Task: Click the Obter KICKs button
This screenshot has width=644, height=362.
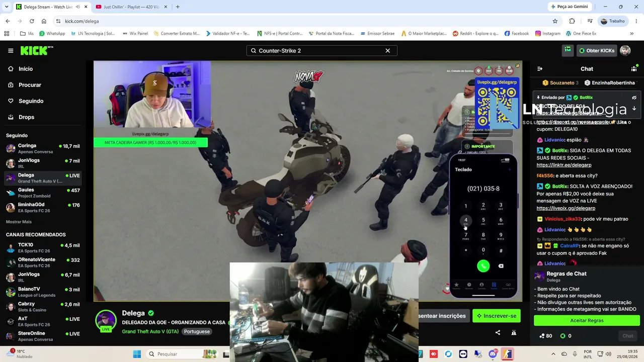Action: tap(596, 51)
